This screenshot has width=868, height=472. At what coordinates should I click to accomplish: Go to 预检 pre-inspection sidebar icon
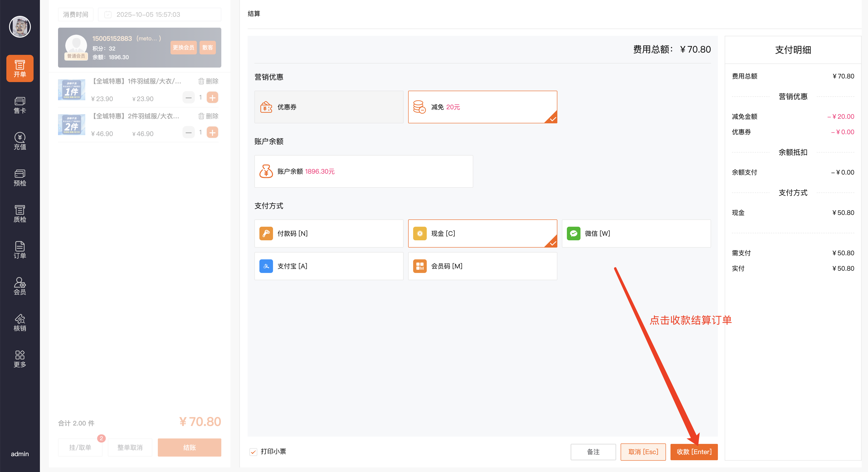[x=20, y=177]
